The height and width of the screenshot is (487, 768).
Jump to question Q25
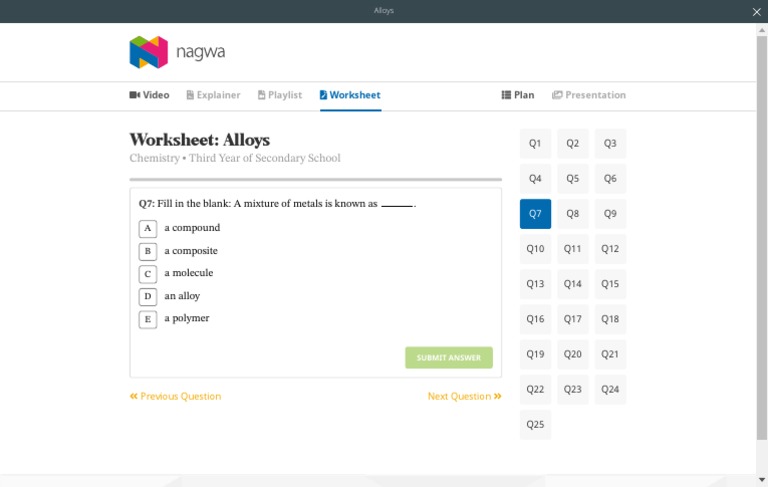[535, 425]
